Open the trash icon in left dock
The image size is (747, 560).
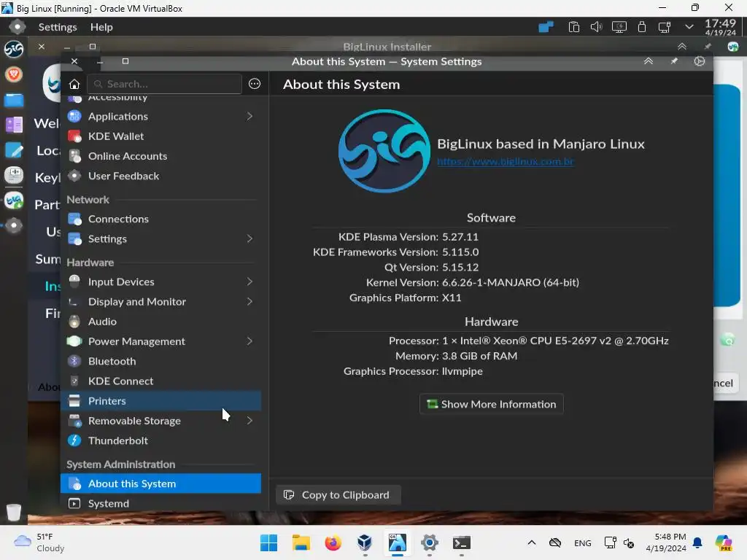14,513
